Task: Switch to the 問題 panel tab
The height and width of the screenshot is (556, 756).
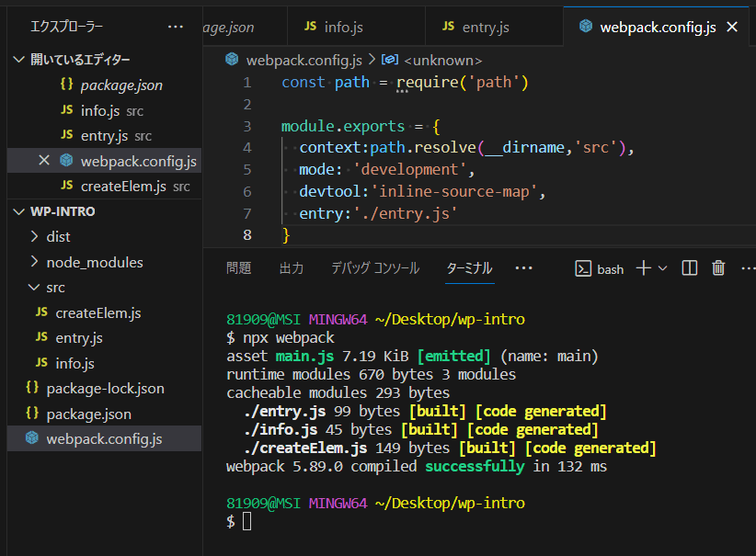Action: [x=239, y=267]
